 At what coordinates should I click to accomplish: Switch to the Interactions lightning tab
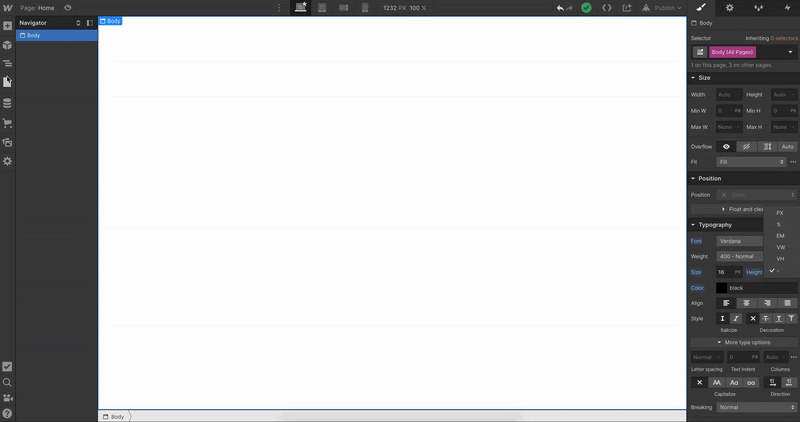pos(787,8)
